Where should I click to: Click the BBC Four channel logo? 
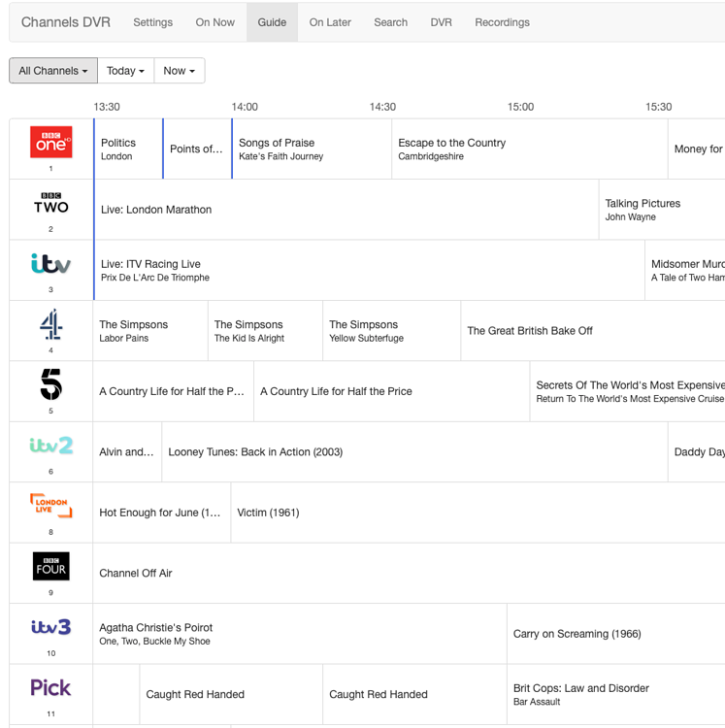pos(51,566)
